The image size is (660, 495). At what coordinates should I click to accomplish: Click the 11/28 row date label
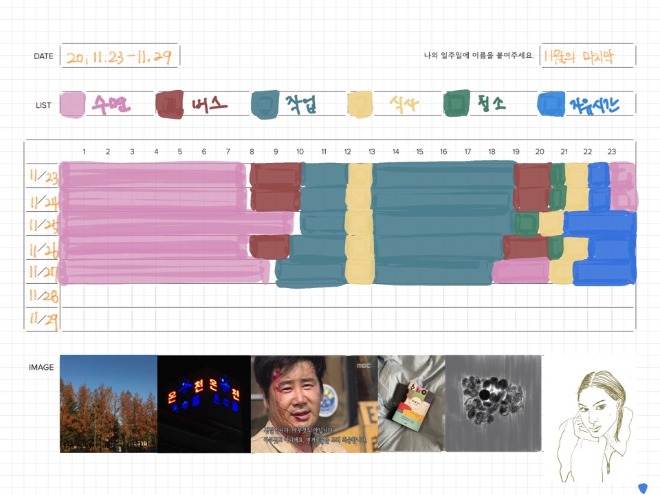43,295
